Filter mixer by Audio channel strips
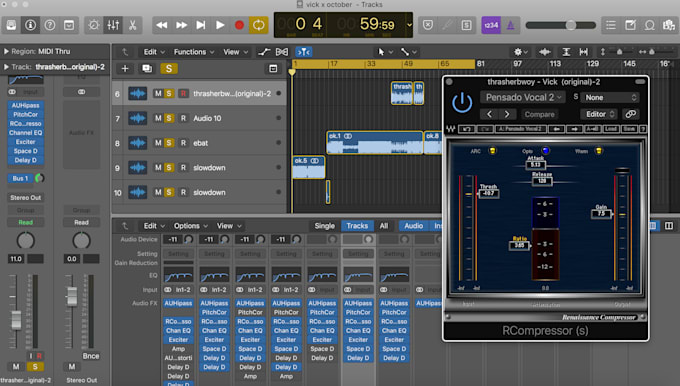This screenshot has width=680, height=386. [x=413, y=226]
